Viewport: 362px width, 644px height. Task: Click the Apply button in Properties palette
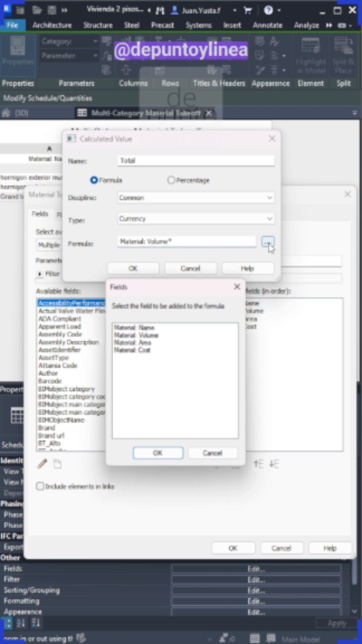coord(337,623)
